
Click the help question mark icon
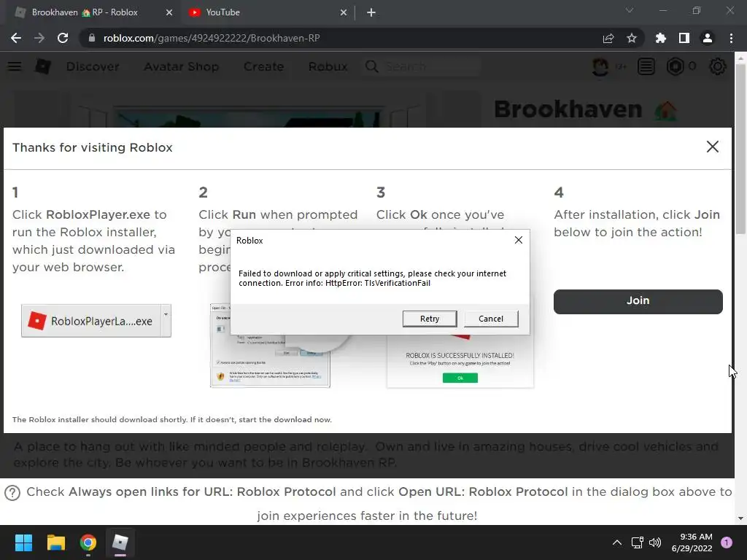12,493
